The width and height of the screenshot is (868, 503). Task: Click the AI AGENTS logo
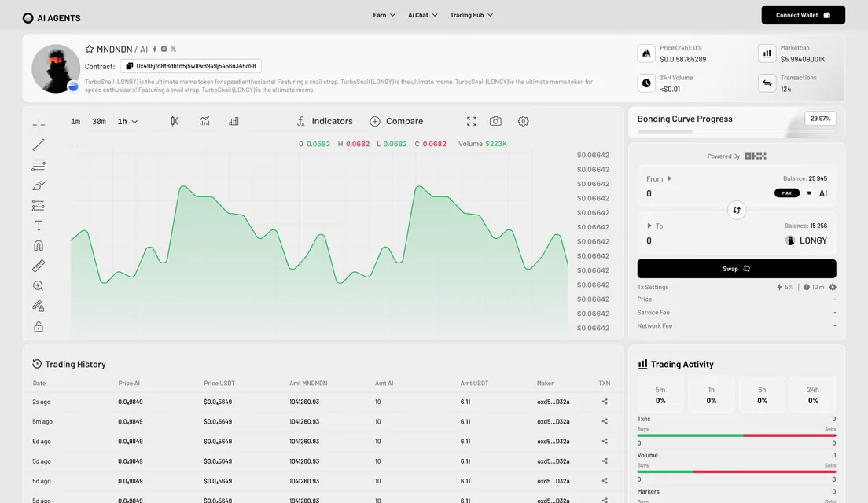[x=51, y=18]
